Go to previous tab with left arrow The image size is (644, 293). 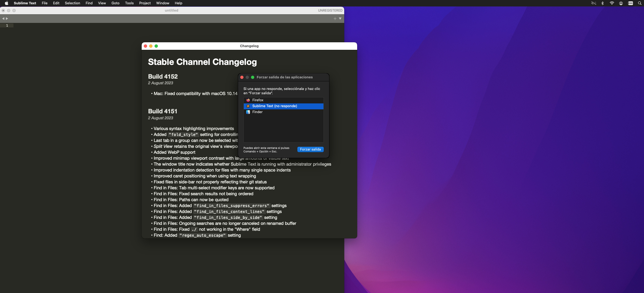(x=3, y=19)
